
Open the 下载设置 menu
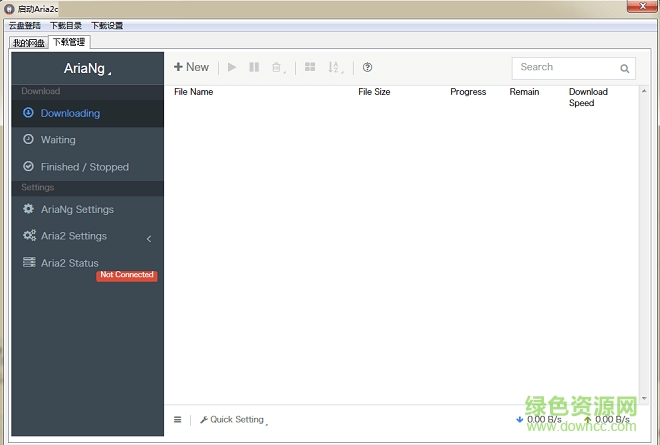[x=107, y=26]
